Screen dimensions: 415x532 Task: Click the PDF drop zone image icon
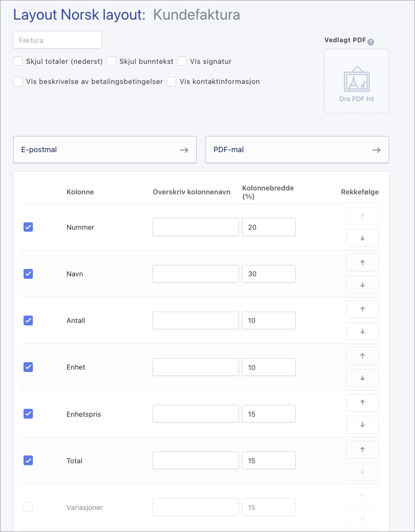357,79
